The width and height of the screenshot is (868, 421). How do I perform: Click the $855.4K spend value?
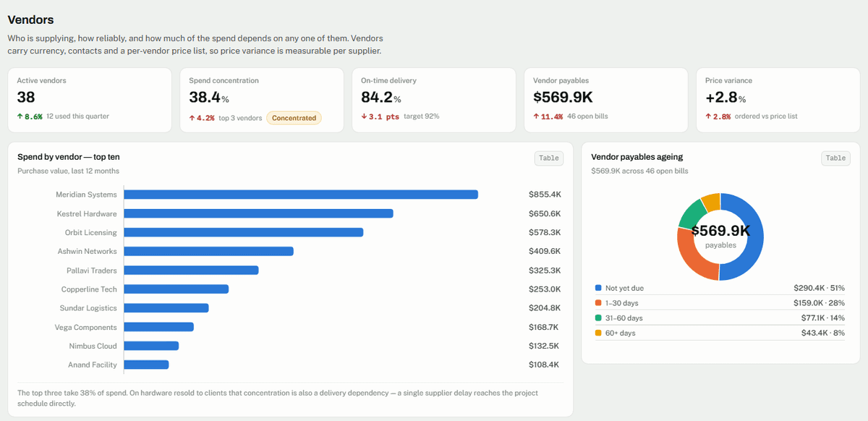(545, 195)
